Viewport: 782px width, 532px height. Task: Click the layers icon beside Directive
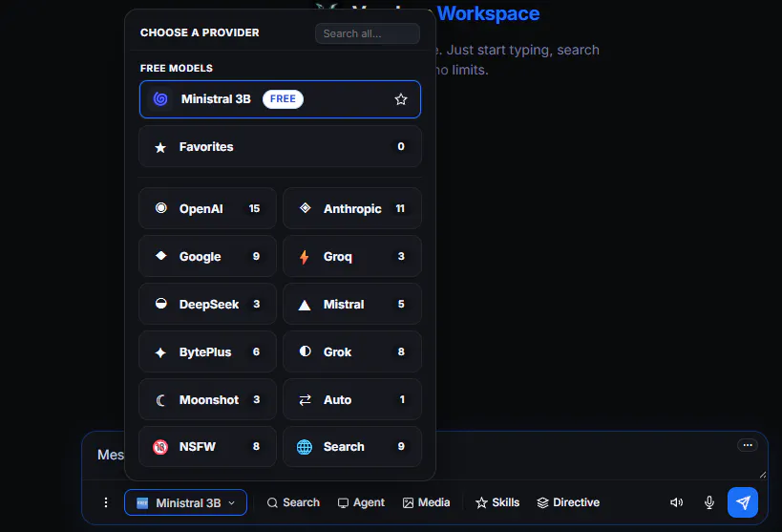click(542, 503)
